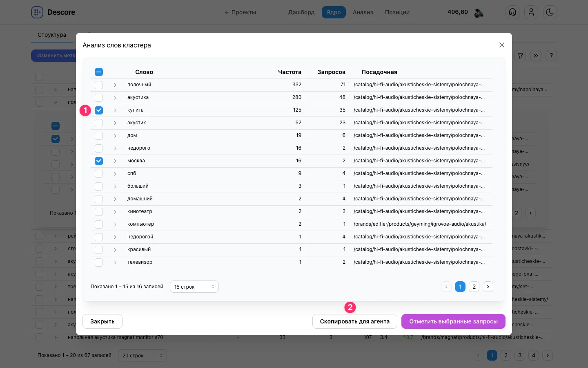Check the checkbox for телевизор
Screen dimensions: 588x368
point(99,263)
